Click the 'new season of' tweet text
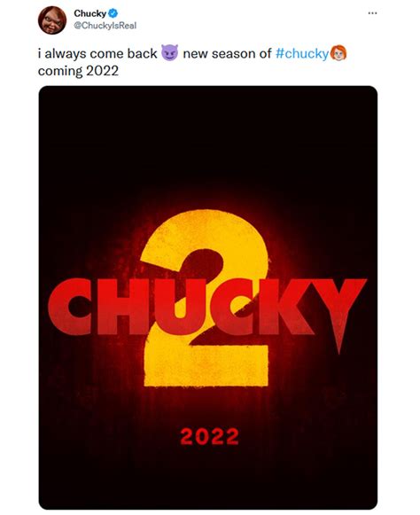The height and width of the screenshot is (515, 420). point(227,53)
